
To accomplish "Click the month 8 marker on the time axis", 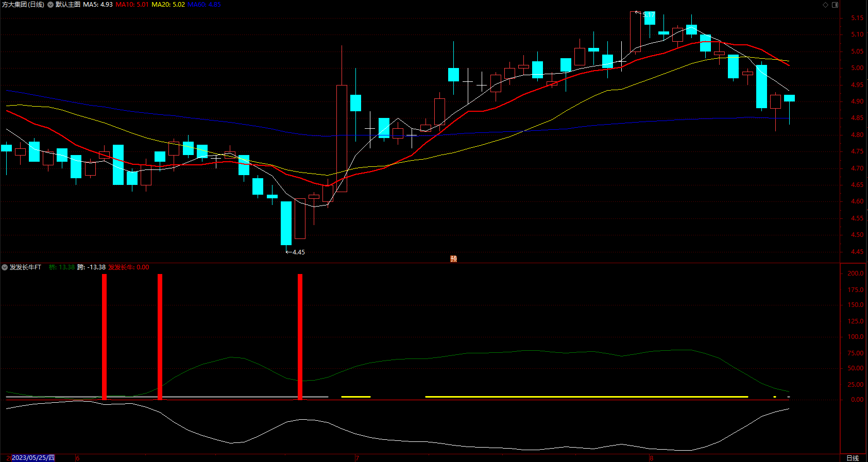I will (651, 458).
